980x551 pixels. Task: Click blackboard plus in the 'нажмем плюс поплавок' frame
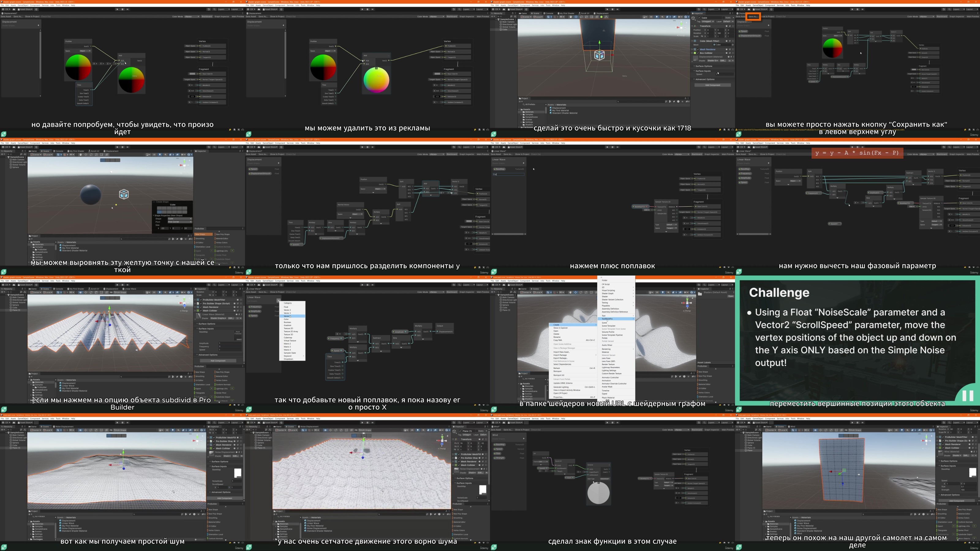coord(523,163)
